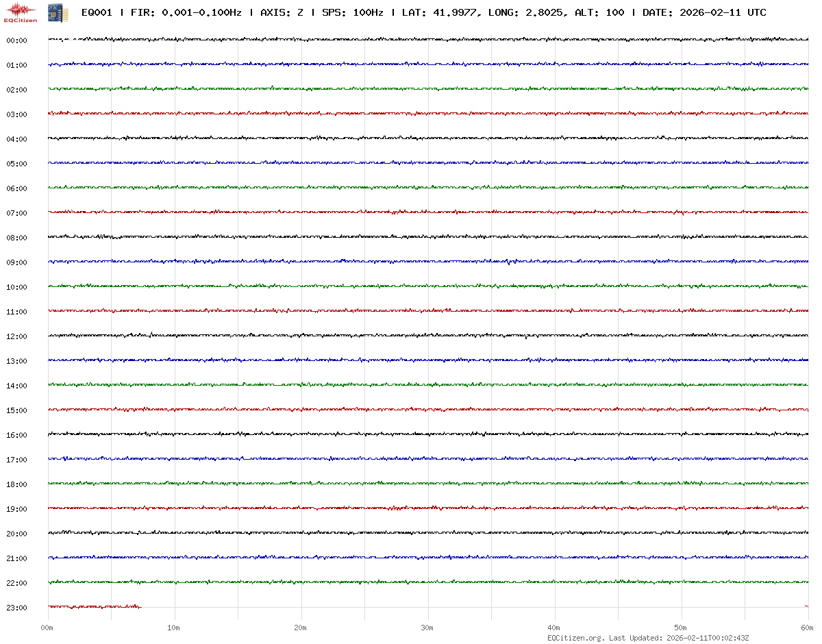Click the AXIS: Z label in header
The height and width of the screenshot is (644, 822).
pyautogui.click(x=282, y=12)
